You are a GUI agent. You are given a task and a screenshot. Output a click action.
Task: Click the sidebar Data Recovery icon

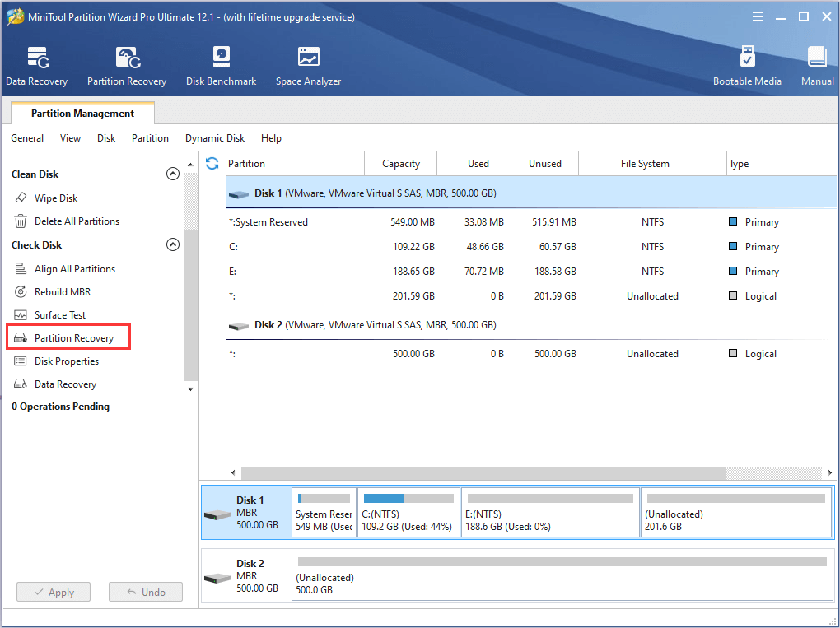[21, 384]
